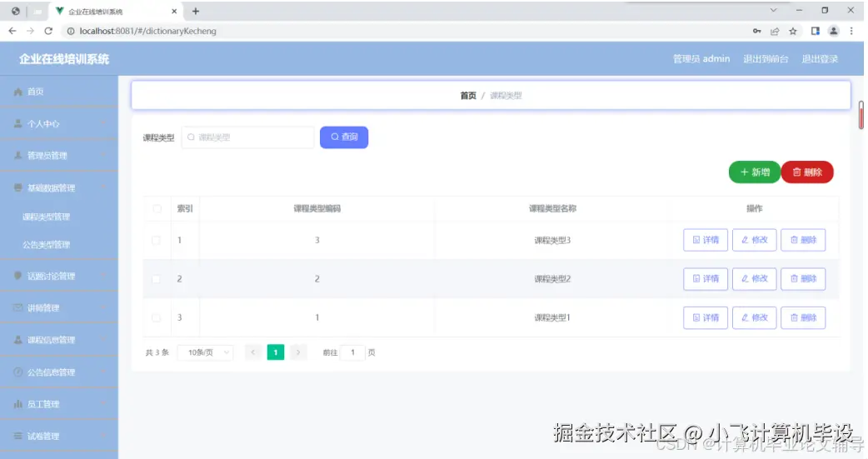Click the vertical scrollbar thumb on the right
Image resolution: width=868 pixels, height=459 pixels.
(x=861, y=115)
